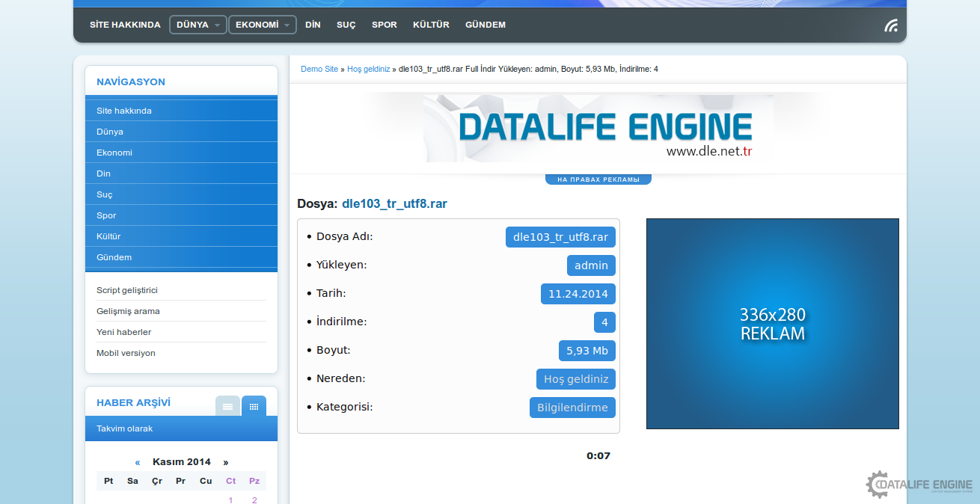
Task: Expand the DÜNYA dropdown menu
Action: pos(198,25)
